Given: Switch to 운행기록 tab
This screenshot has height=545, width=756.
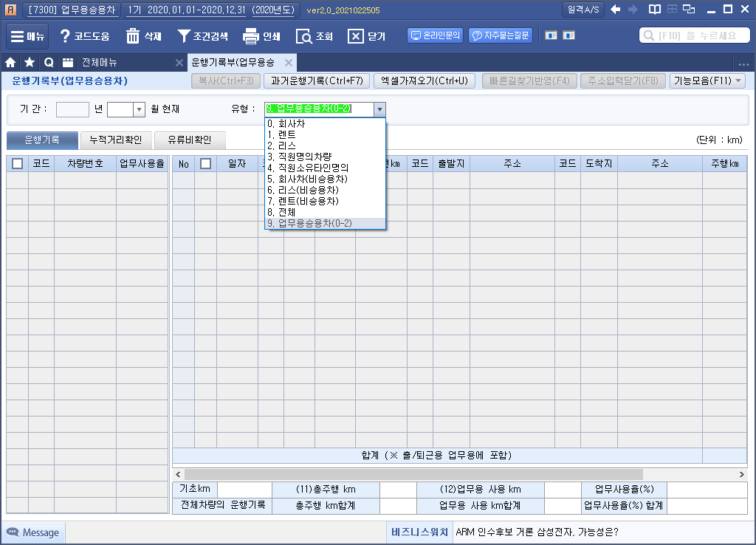Looking at the screenshot, I should coord(42,140).
